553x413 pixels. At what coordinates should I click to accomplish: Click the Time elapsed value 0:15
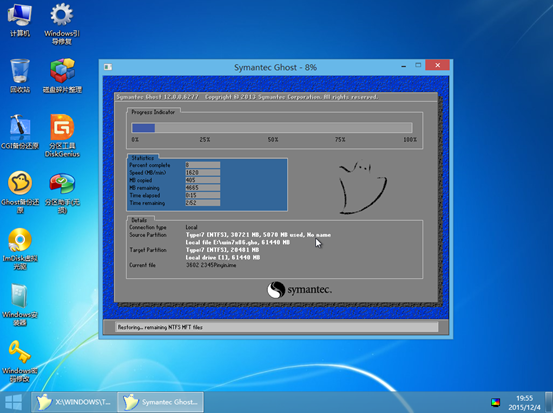click(203, 195)
